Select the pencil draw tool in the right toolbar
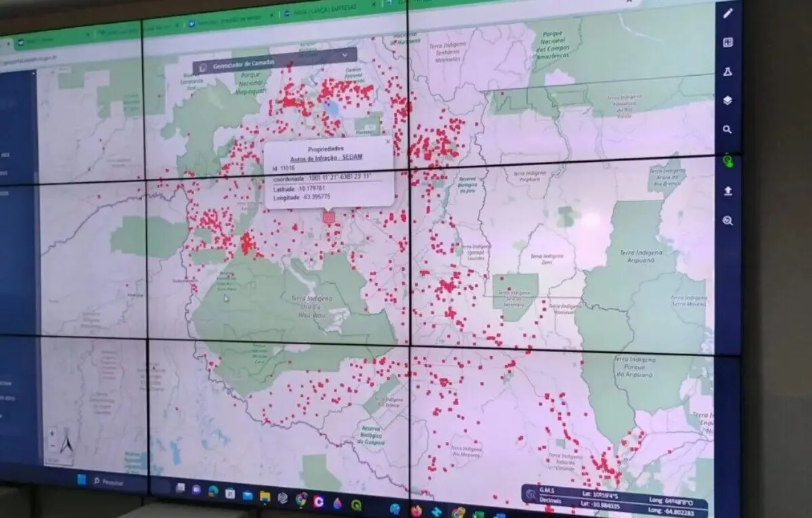The image size is (812, 518). coord(728,13)
